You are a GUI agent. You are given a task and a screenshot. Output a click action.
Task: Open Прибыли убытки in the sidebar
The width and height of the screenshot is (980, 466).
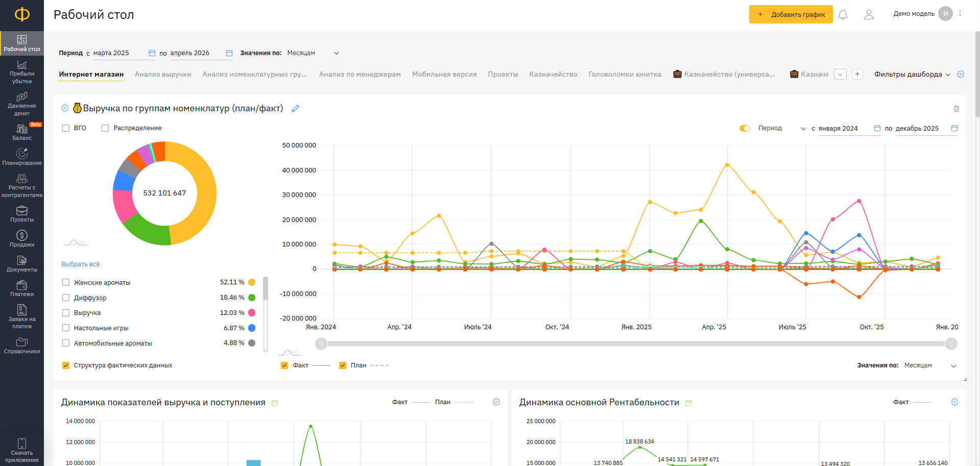[22, 72]
